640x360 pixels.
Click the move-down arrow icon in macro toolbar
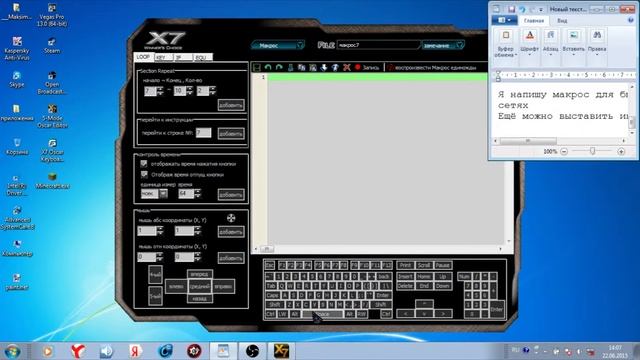pos(324,67)
